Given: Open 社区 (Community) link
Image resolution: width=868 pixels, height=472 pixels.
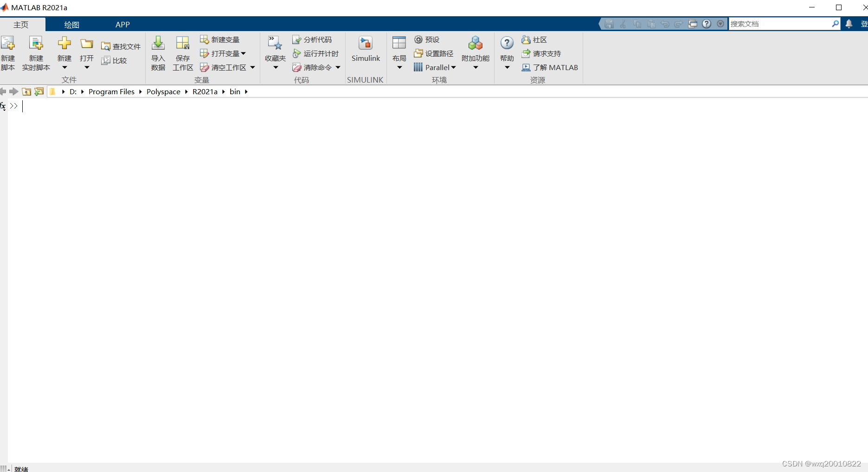Looking at the screenshot, I should tap(534, 39).
